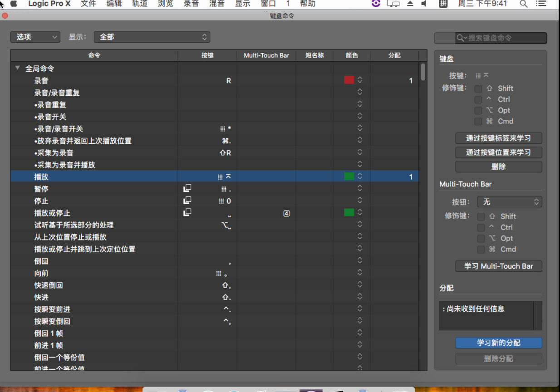Click the 学习新的分配 button

pyautogui.click(x=498, y=343)
